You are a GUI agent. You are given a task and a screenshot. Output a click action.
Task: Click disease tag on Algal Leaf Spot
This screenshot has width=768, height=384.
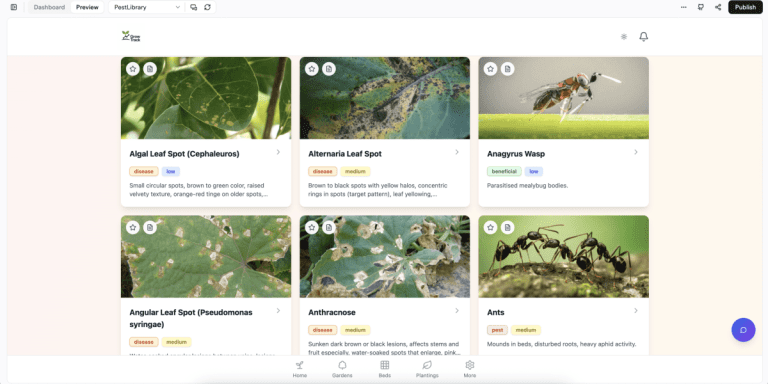tap(144, 171)
